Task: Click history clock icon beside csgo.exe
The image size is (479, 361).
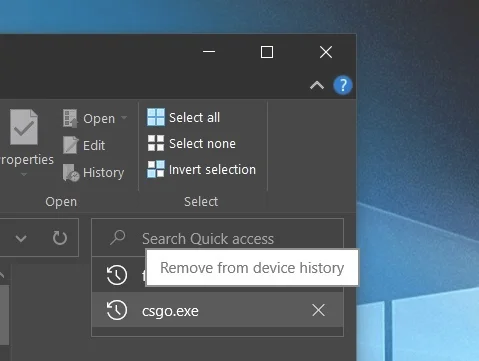Action: pyautogui.click(x=117, y=310)
